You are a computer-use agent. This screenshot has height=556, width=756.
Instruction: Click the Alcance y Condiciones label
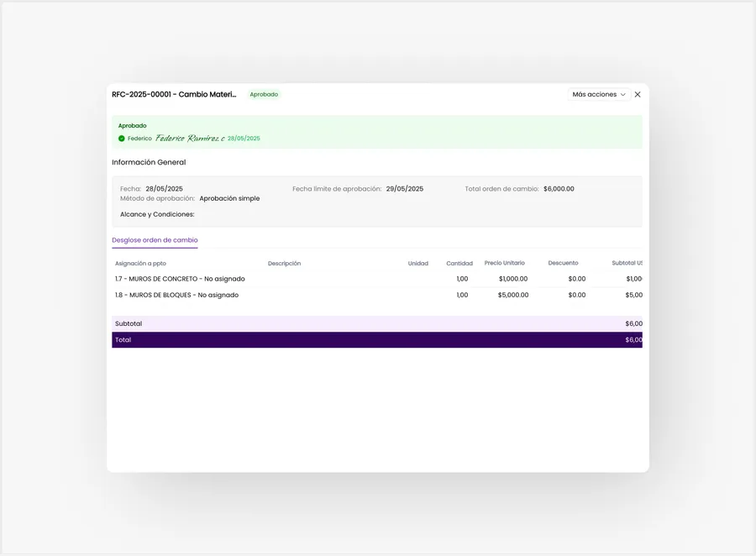157,214
